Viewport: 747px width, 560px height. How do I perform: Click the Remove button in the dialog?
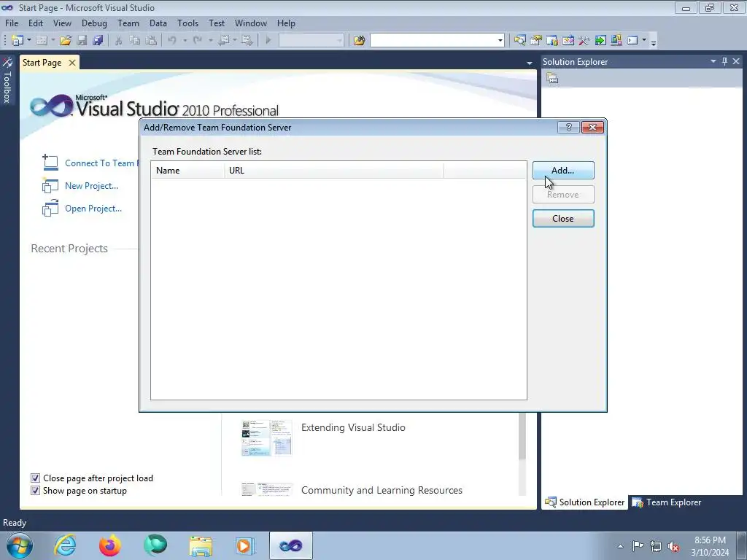pyautogui.click(x=563, y=194)
